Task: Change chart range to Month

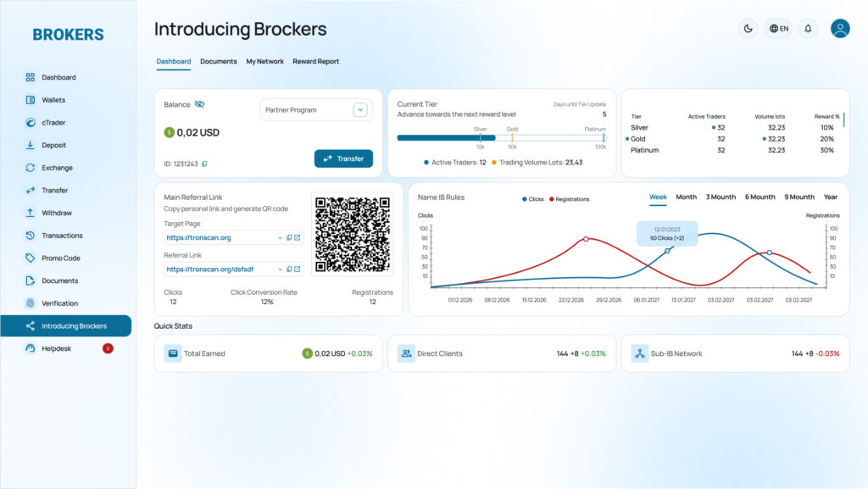Action: pos(686,197)
